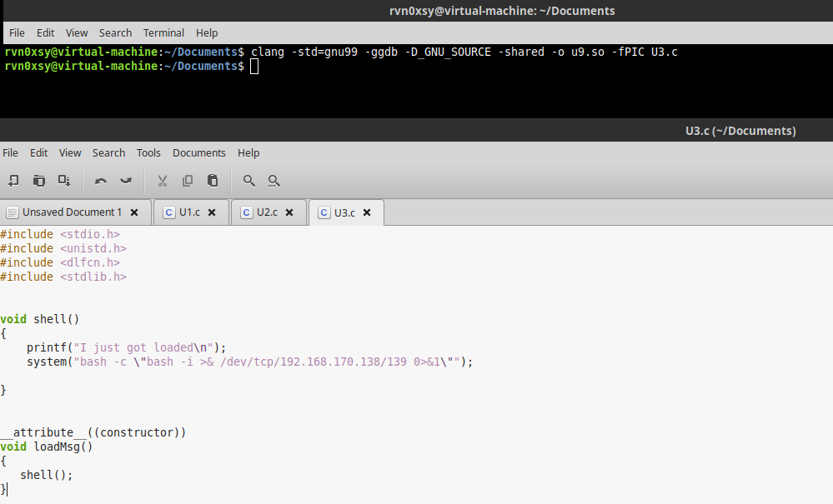The height and width of the screenshot is (504, 833).
Task: Click the '#include <dlfcn.h>' line
Action: pos(60,262)
